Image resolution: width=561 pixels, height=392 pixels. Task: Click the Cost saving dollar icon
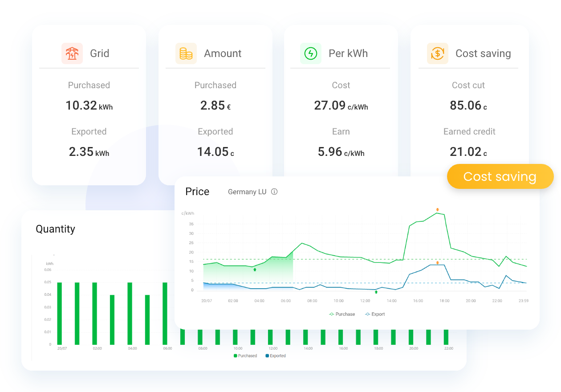[x=437, y=53]
